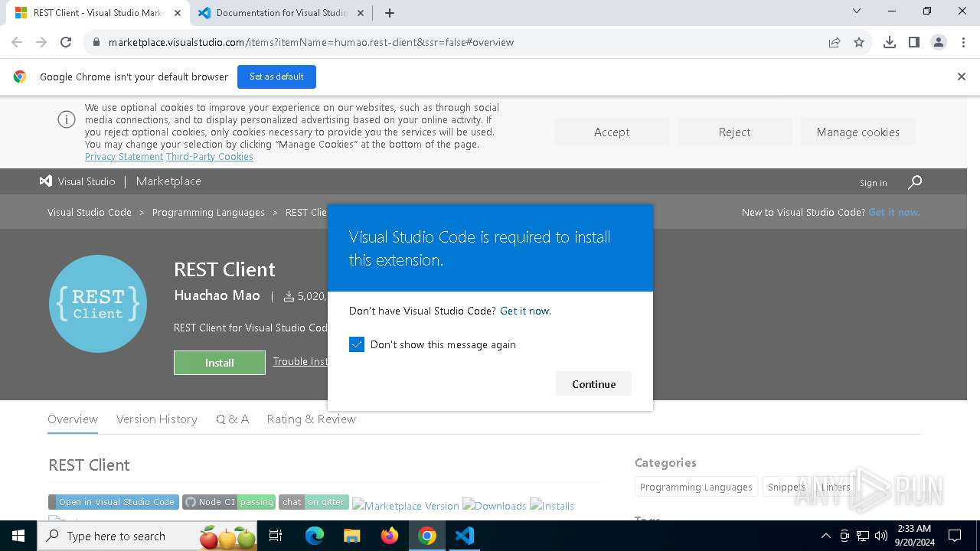Click the browser back arrow
Image resolution: width=980 pixels, height=551 pixels.
pos(17,42)
